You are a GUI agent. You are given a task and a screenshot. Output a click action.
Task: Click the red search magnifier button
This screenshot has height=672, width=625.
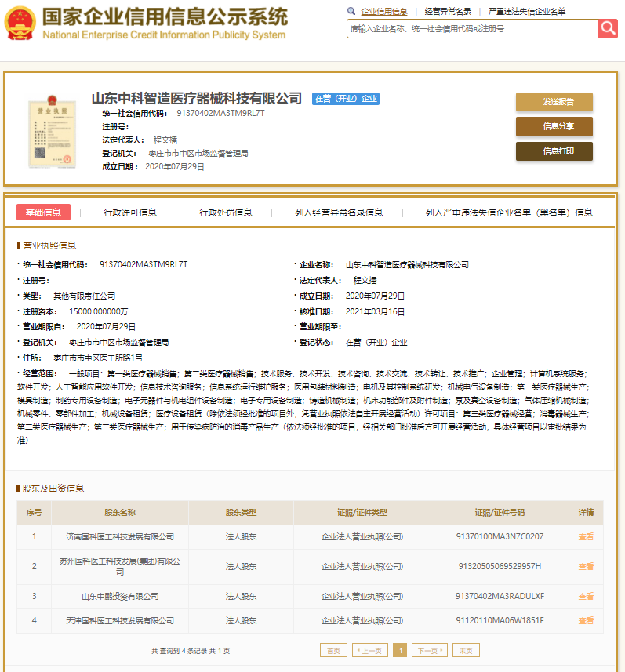(608, 29)
